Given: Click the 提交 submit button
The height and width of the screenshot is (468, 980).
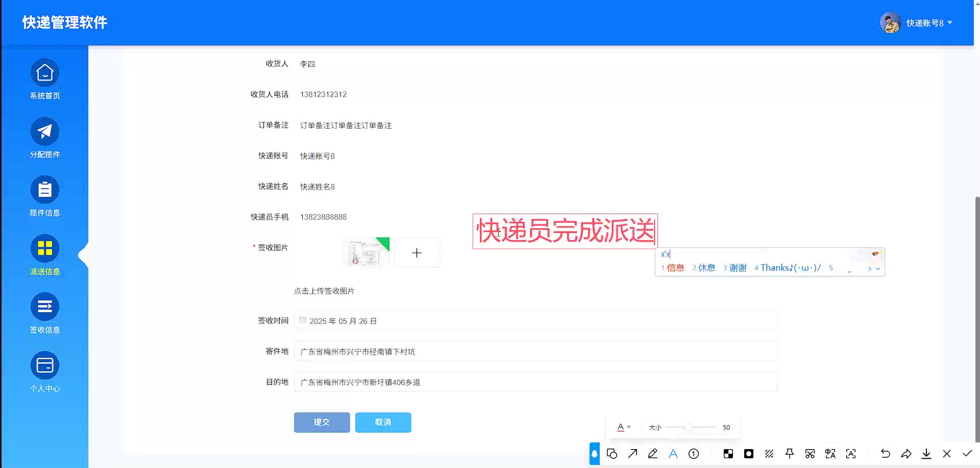Looking at the screenshot, I should pos(322,423).
